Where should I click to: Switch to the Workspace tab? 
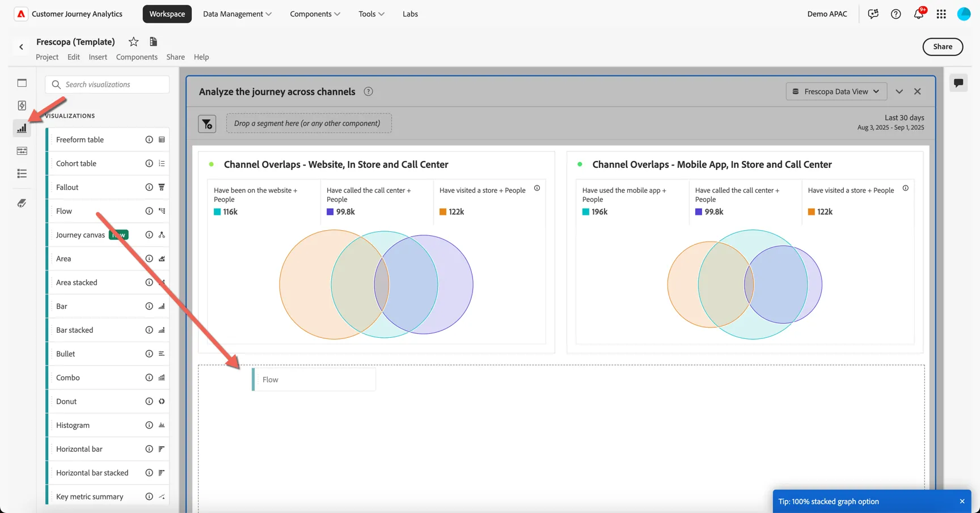pos(167,14)
